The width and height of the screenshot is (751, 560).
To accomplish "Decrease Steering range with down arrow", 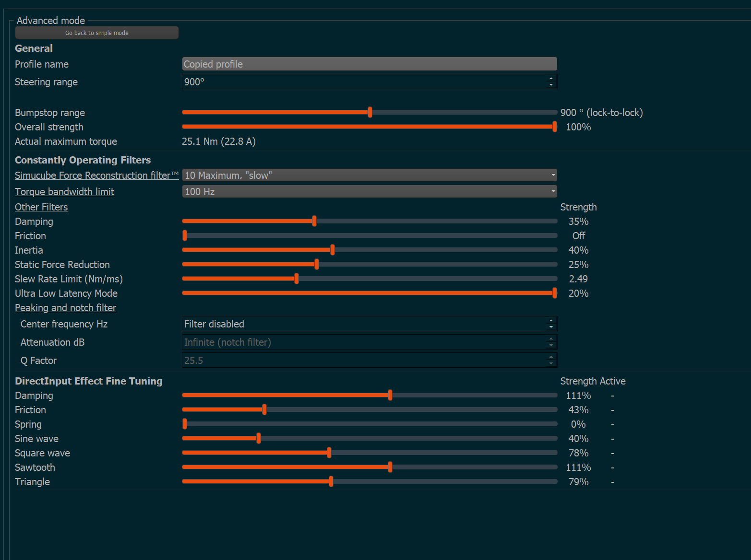I will (x=551, y=85).
